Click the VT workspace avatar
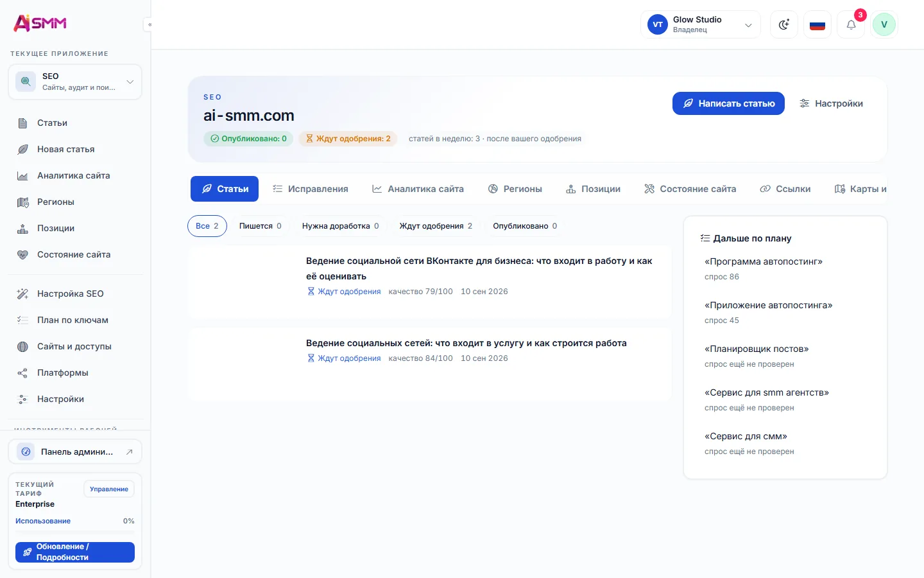The height and width of the screenshot is (578, 924). tap(658, 24)
